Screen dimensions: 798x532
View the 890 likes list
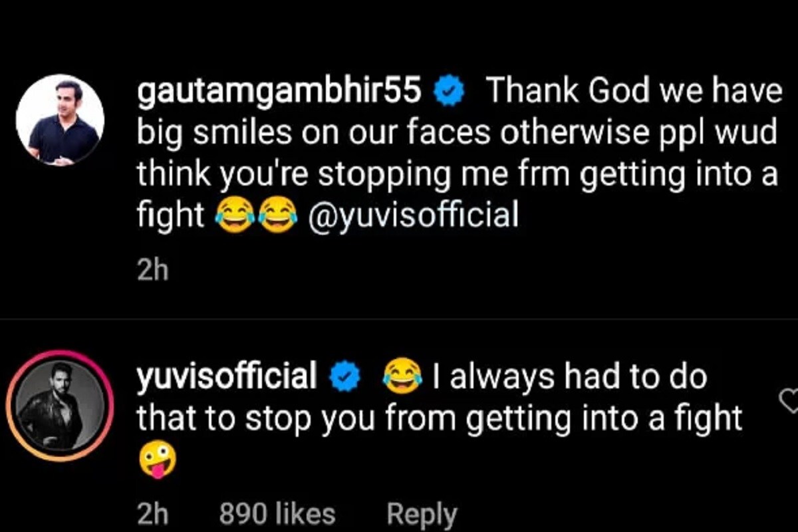coord(277,514)
